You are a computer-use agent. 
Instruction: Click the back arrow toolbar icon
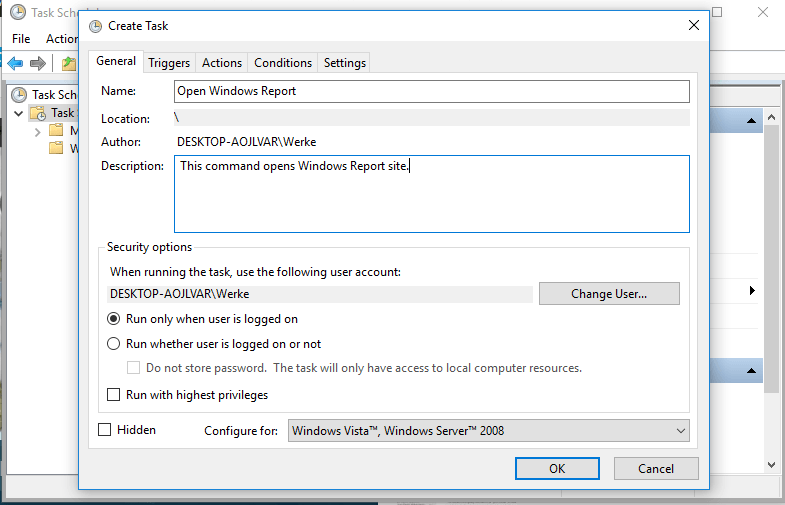[x=15, y=63]
